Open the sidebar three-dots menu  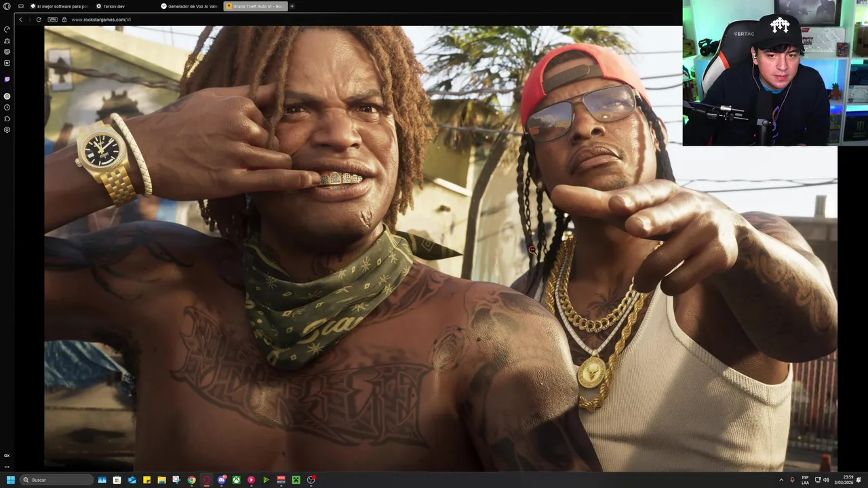[7, 466]
